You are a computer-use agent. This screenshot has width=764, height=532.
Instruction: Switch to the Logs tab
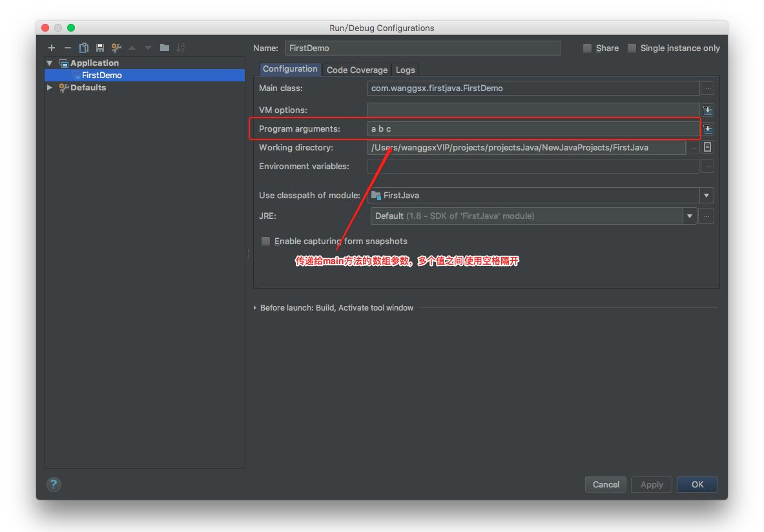[x=406, y=70]
